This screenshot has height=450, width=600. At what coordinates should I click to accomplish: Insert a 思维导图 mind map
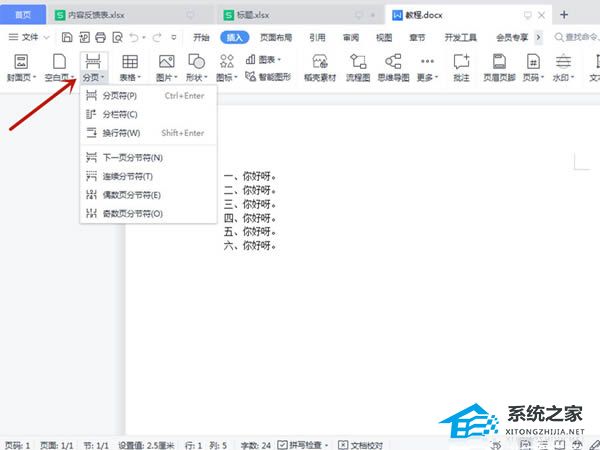(x=393, y=67)
